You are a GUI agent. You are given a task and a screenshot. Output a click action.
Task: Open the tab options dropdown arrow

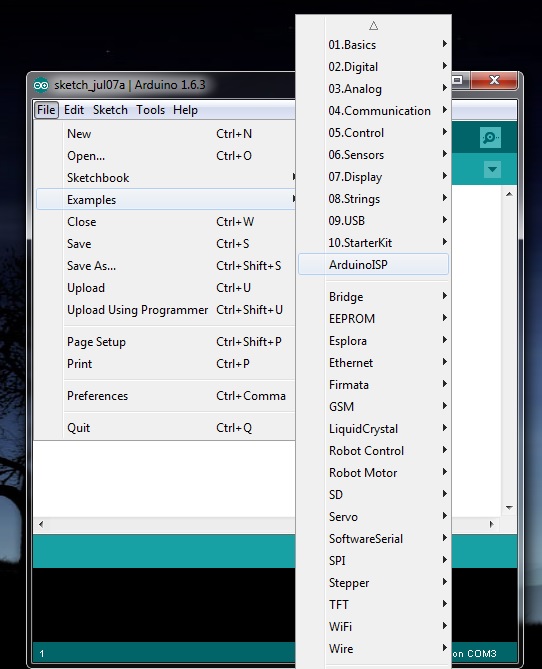(492, 169)
